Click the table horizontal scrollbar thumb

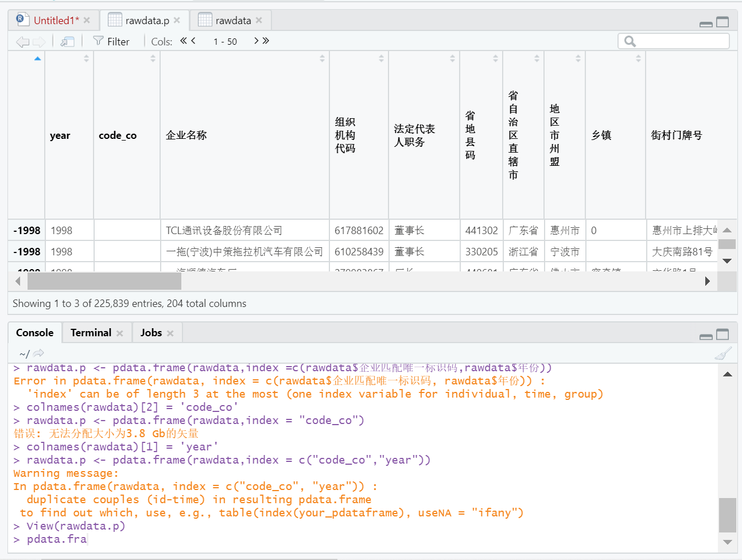(104, 281)
